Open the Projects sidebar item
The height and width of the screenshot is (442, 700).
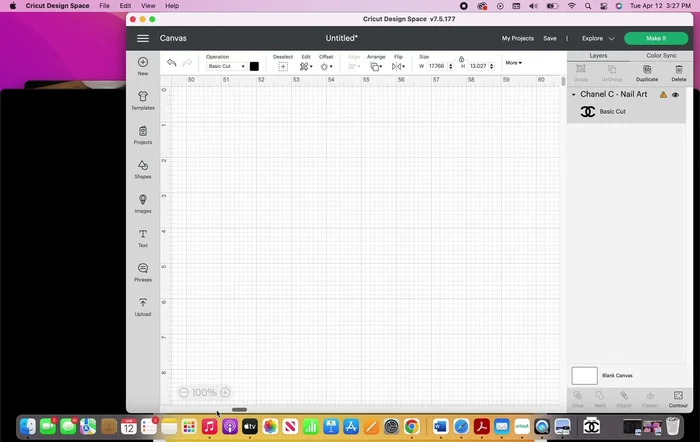(x=143, y=134)
